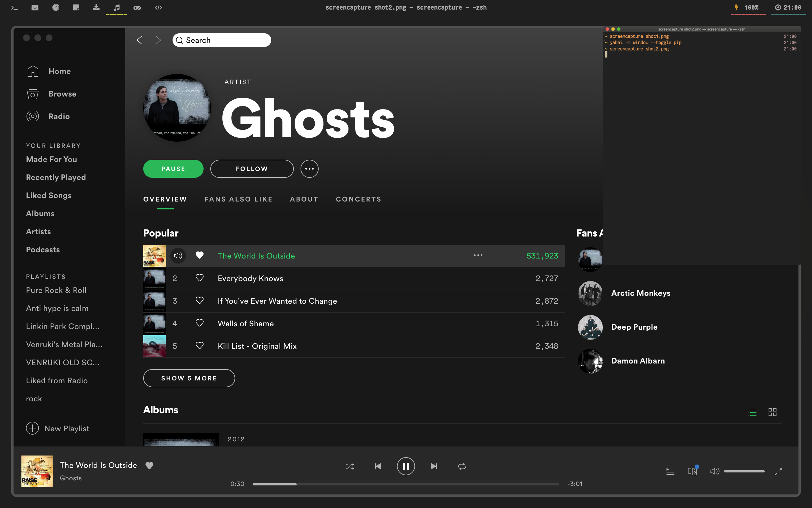Adjust the volume slider
The width and height of the screenshot is (812, 508).
tap(744, 471)
